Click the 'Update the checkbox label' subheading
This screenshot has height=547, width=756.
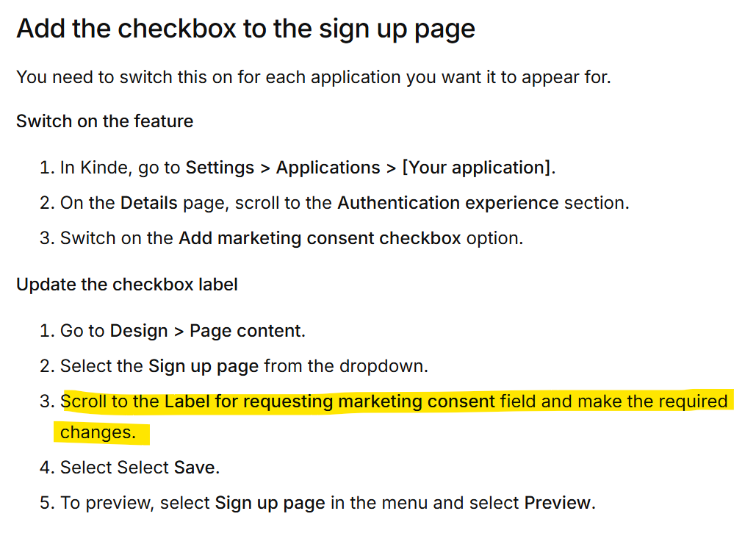pyautogui.click(x=127, y=285)
